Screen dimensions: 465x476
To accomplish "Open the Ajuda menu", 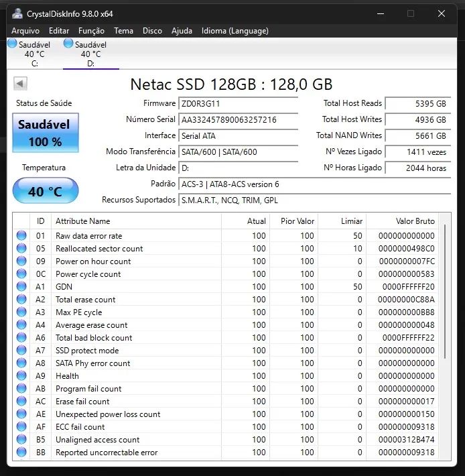I will point(182,31).
